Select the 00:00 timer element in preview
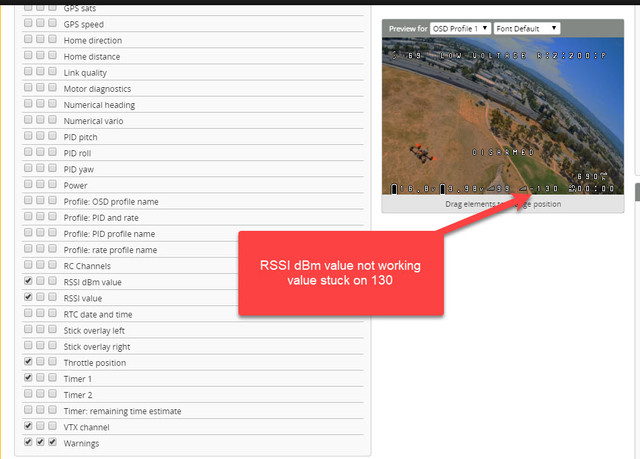This screenshot has width=640, height=459. coord(591,188)
